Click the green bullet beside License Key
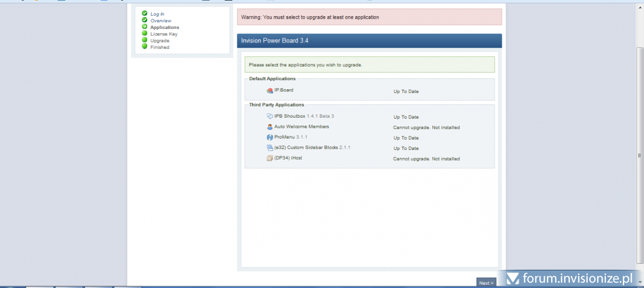This screenshot has width=644, height=288. (144, 33)
